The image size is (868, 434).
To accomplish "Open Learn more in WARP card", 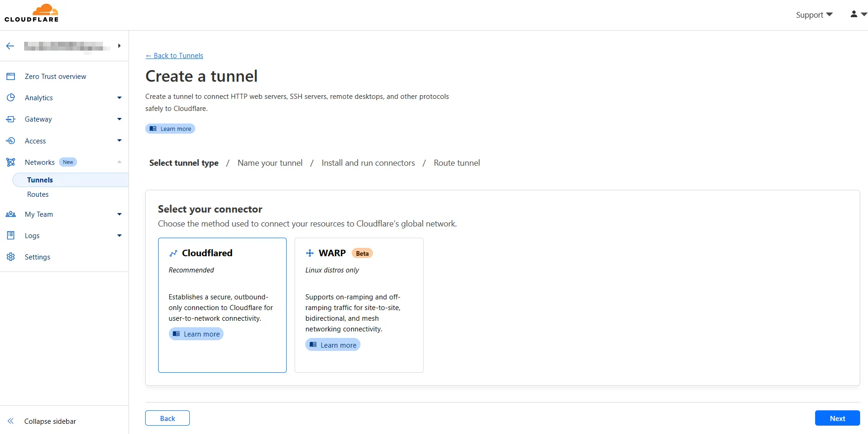I will click(x=333, y=345).
